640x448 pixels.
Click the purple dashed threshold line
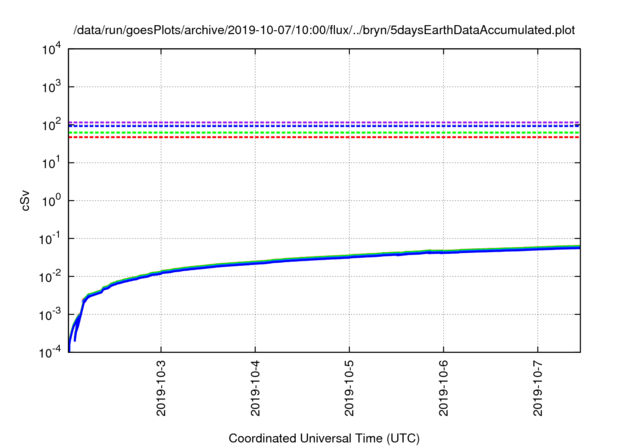click(x=324, y=122)
